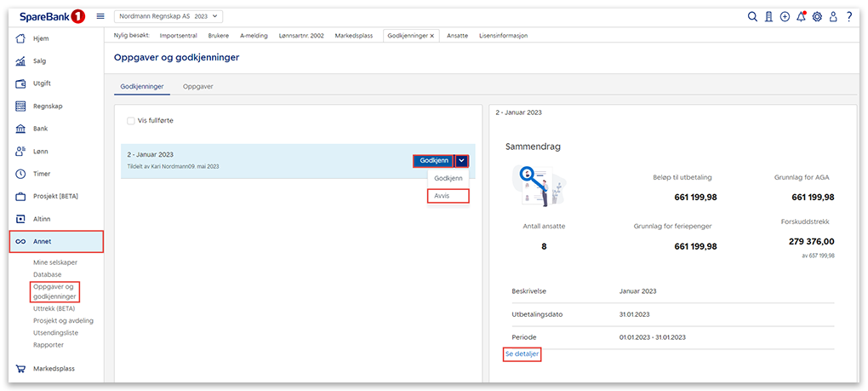Image resolution: width=868 pixels, height=391 pixels.
Task: Open settings via the gear icon
Action: click(817, 17)
